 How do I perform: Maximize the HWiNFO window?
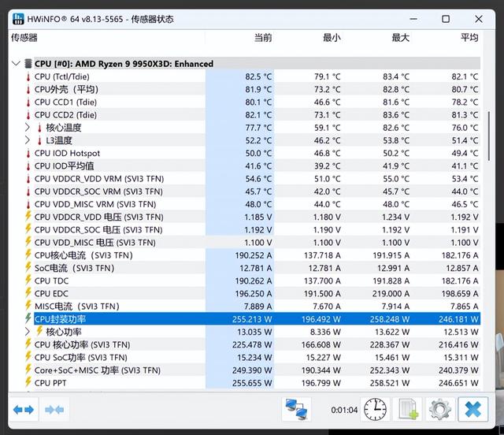pyautogui.click(x=446, y=19)
